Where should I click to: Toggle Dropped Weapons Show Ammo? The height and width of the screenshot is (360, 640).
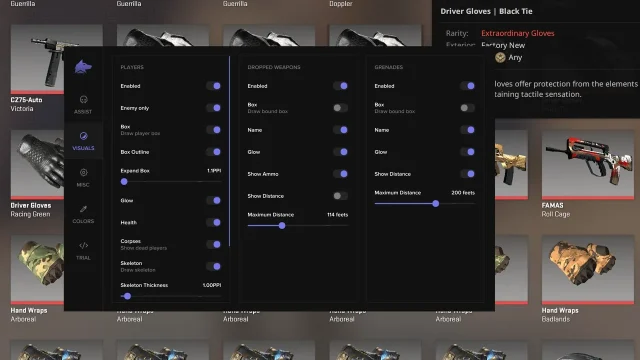[x=340, y=174]
